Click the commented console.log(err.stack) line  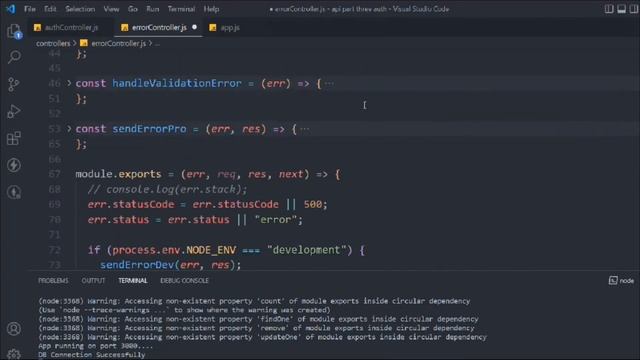(x=167, y=189)
